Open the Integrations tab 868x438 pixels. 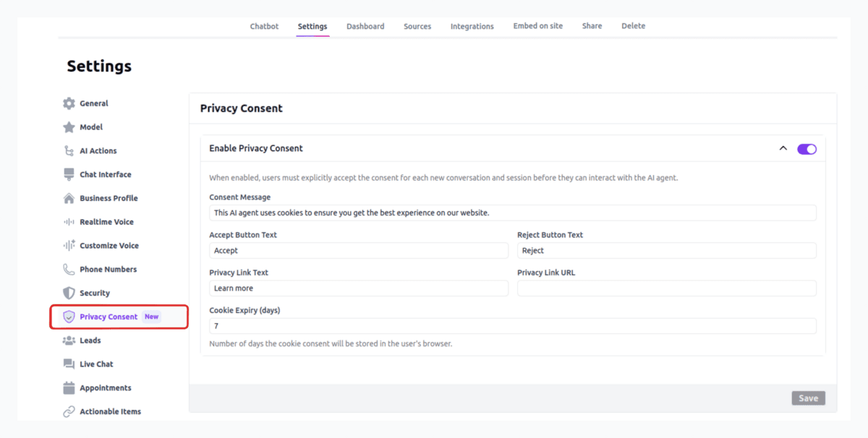(x=472, y=25)
